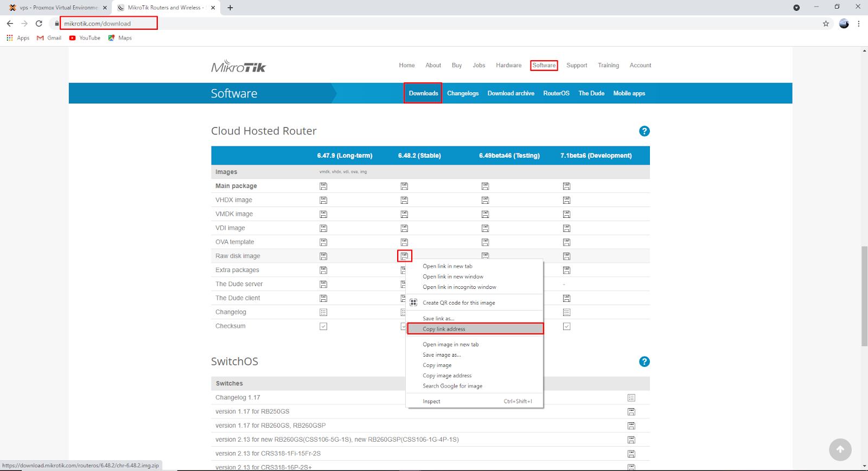Go to Download archive

[511, 93]
